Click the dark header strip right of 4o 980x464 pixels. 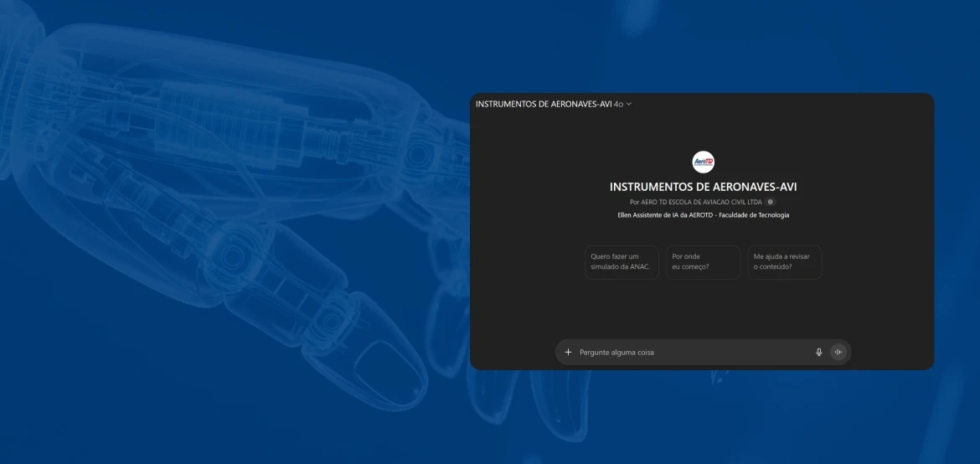pyautogui.click(x=779, y=104)
